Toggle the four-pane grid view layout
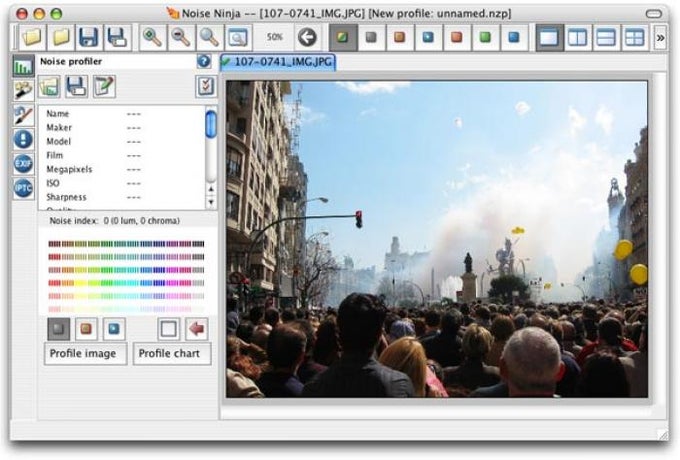Screen dimensions: 680x460 (634, 37)
